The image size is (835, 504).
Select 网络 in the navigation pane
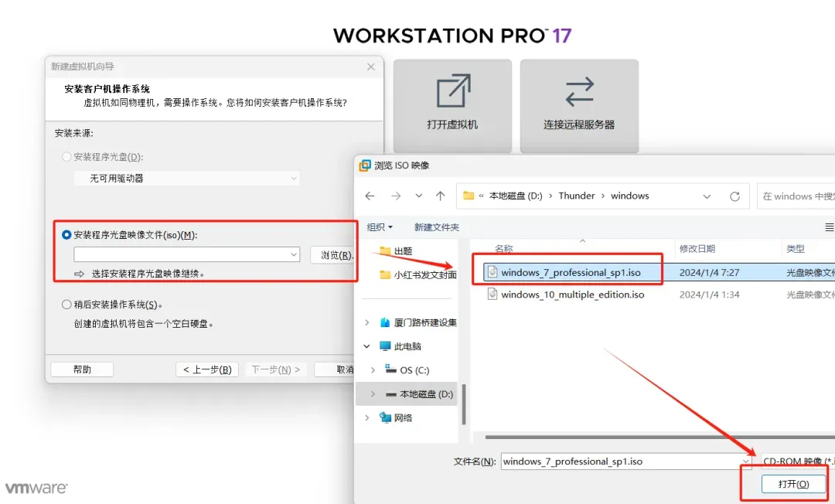pyautogui.click(x=396, y=417)
